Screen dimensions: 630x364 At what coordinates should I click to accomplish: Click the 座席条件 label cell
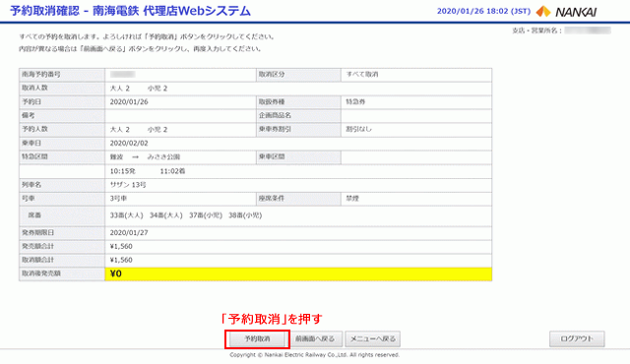pos(298,199)
